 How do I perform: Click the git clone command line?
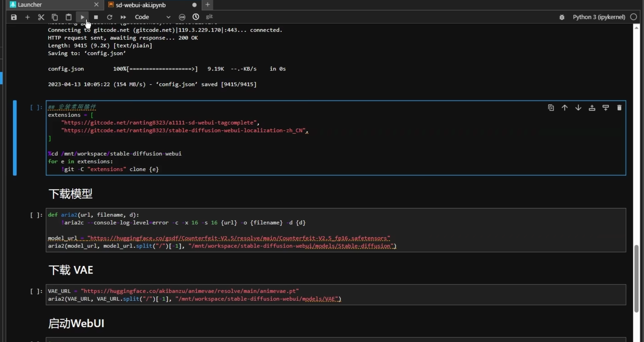[110, 169]
